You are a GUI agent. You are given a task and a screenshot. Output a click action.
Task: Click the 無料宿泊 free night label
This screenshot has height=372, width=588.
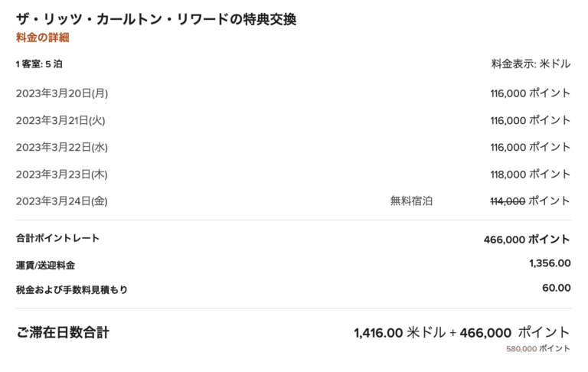point(411,201)
